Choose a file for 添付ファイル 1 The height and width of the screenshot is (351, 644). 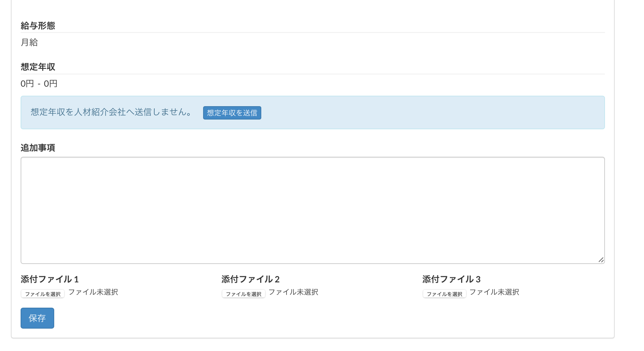coord(43,294)
